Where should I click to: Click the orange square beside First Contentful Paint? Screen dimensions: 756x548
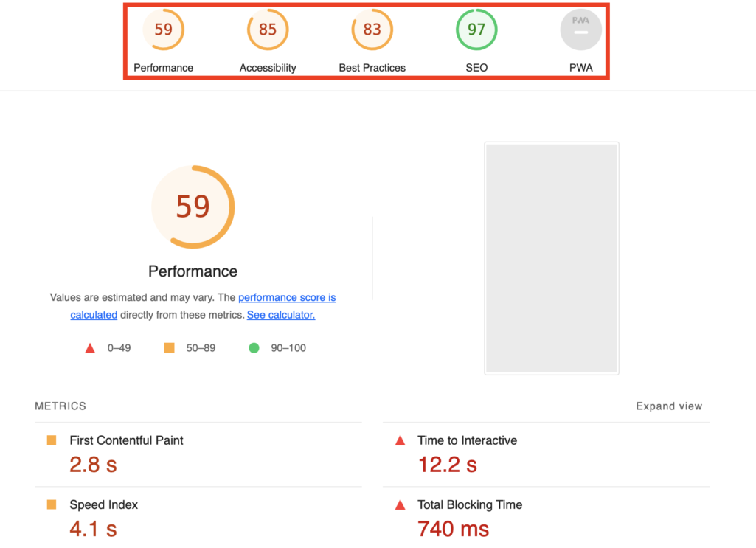52,440
